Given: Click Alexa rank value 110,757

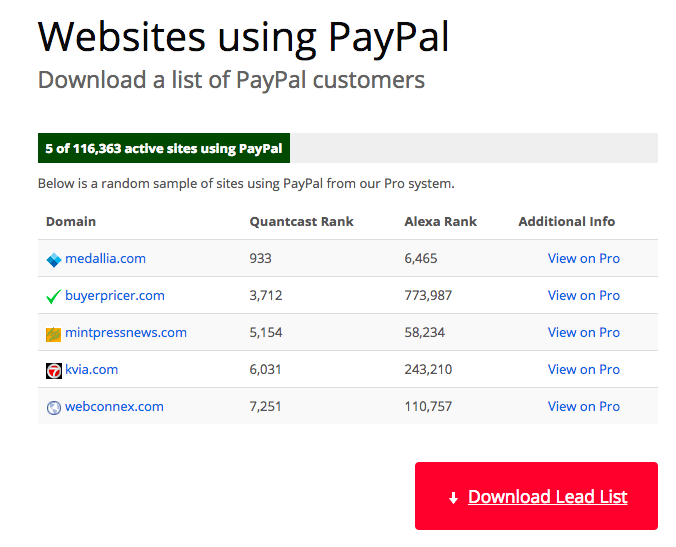Looking at the screenshot, I should tap(428, 407).
